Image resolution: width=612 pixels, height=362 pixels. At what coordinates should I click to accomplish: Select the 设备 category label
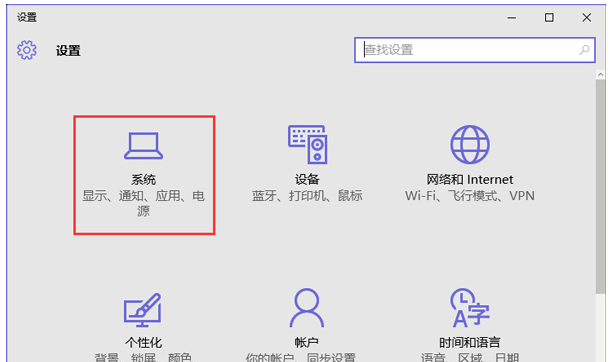pos(307,180)
